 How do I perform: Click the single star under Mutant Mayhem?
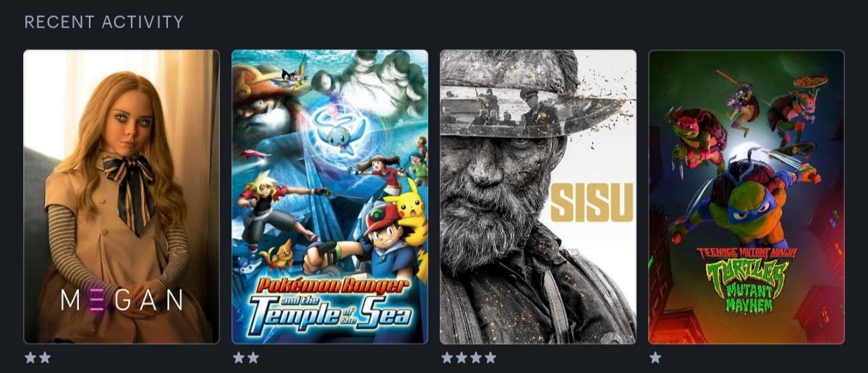click(655, 357)
